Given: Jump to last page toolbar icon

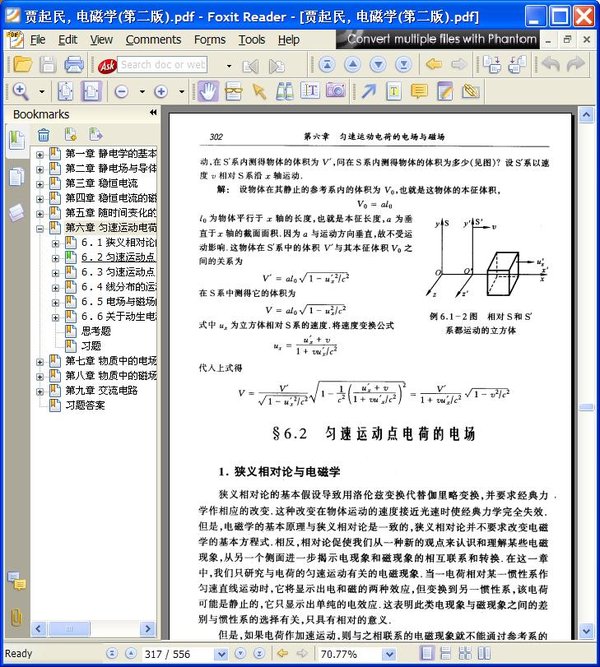Looking at the screenshot, I should pos(403,65).
